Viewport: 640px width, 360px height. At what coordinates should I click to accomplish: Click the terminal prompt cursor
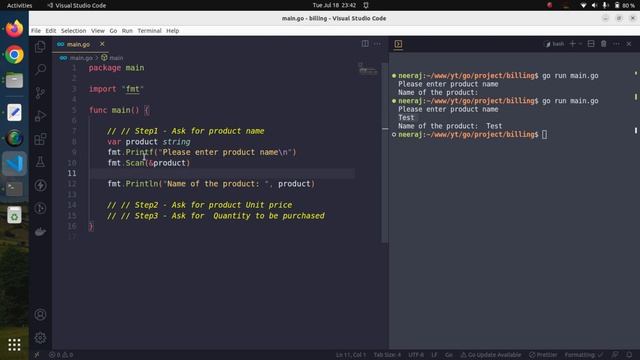544,134
